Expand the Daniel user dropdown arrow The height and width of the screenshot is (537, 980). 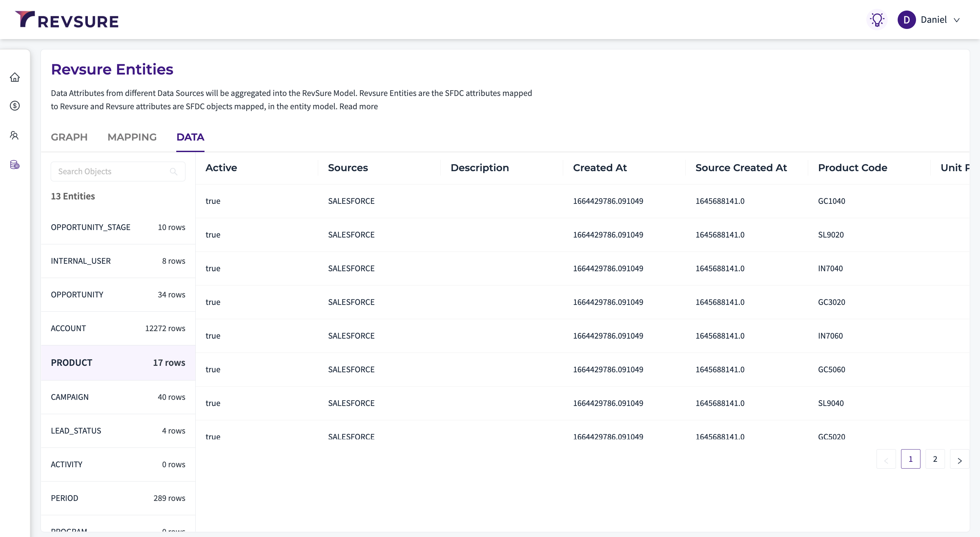point(957,20)
